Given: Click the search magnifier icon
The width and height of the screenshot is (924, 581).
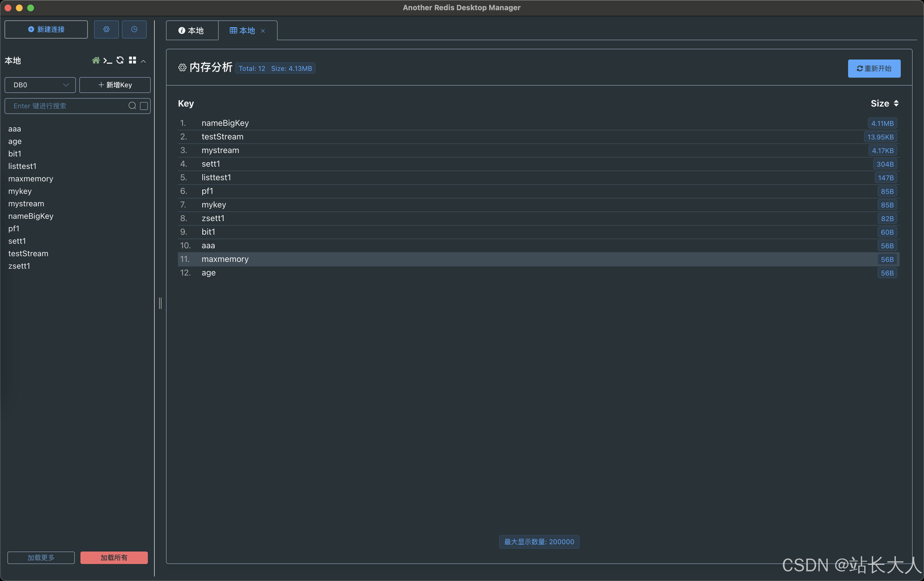Looking at the screenshot, I should (132, 106).
